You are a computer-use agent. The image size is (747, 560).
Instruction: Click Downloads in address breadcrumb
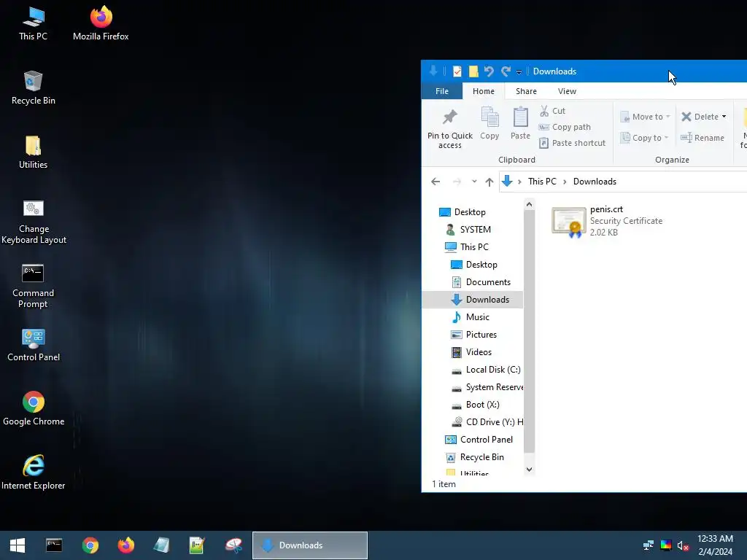tap(595, 182)
